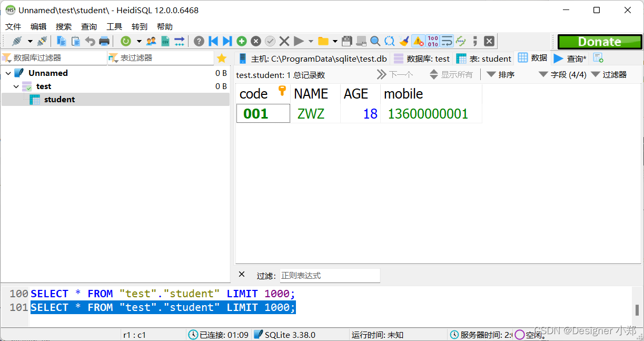
Task: Switch to the 数据库: test tab
Action: click(x=422, y=59)
